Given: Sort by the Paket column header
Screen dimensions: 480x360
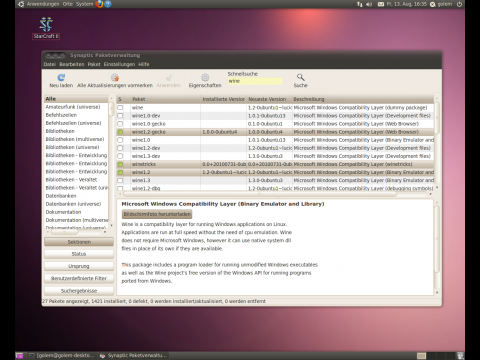Looking at the screenshot, I should [x=166, y=99].
